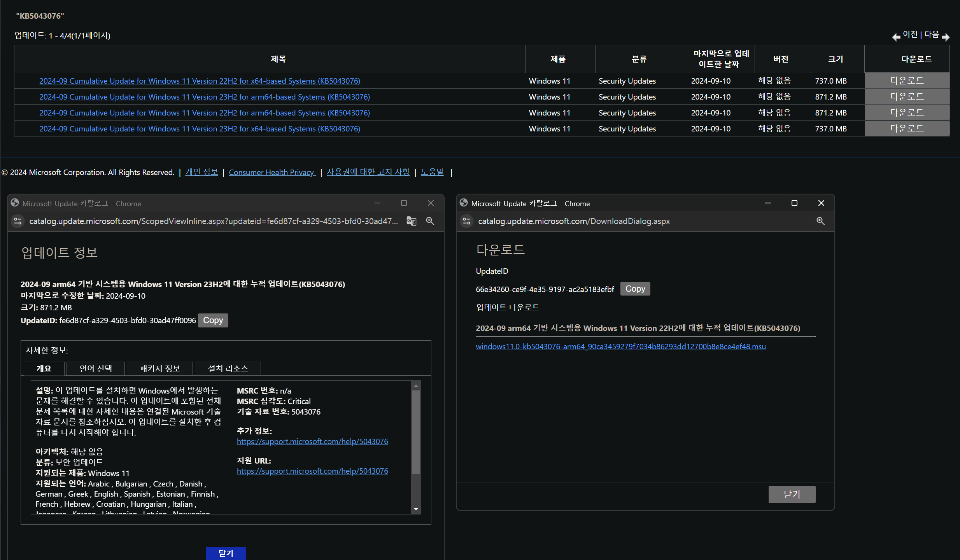Download the arm64 .msu file link
The width and height of the screenshot is (960, 560).
coord(621,346)
